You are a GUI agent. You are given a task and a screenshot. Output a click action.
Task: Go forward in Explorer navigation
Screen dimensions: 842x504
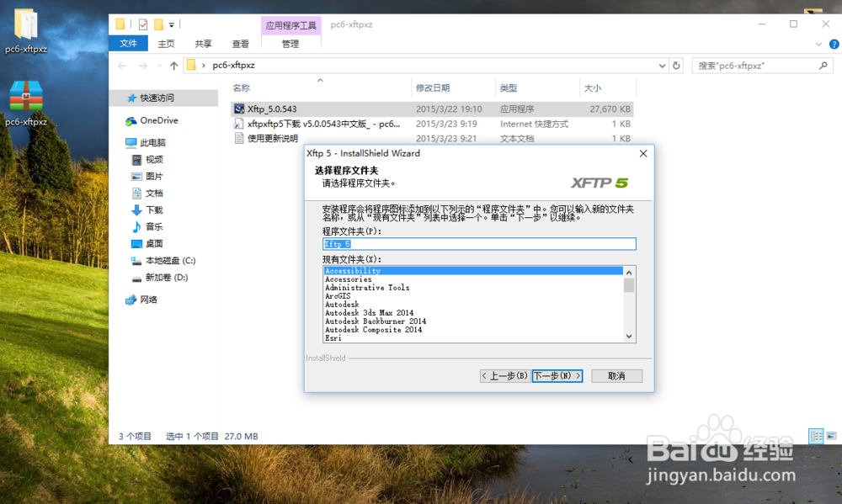(x=143, y=66)
